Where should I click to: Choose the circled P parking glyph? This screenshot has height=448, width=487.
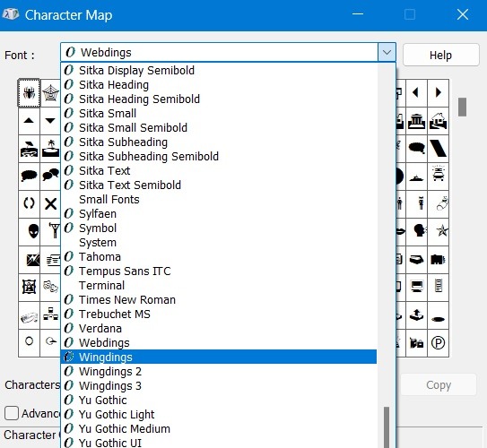tap(438, 343)
